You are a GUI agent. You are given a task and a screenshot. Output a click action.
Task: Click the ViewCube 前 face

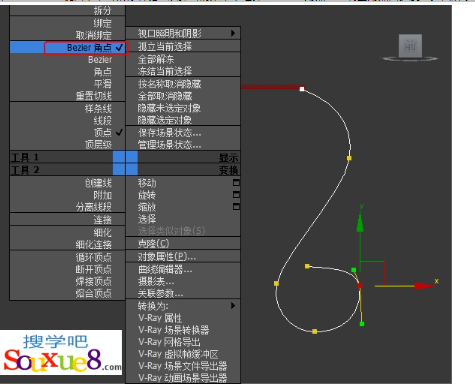[410, 46]
